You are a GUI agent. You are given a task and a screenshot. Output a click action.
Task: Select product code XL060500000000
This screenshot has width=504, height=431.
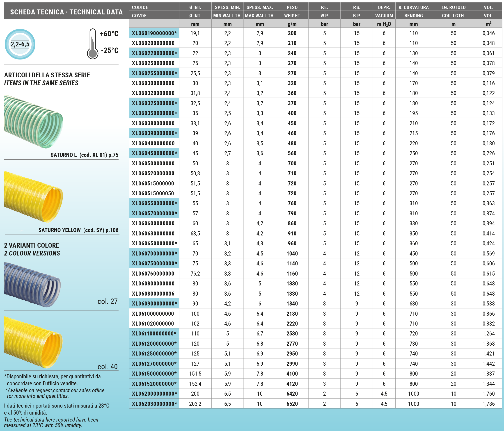click(153, 163)
